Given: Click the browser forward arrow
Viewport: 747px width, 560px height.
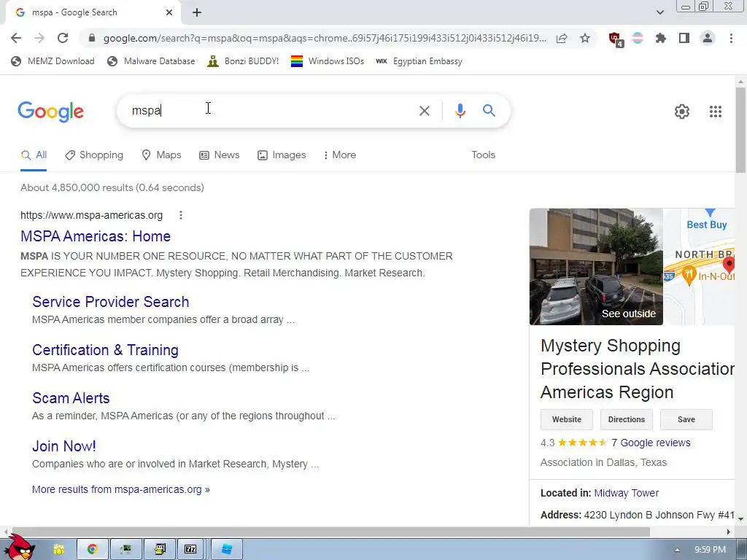Looking at the screenshot, I should coord(39,38).
